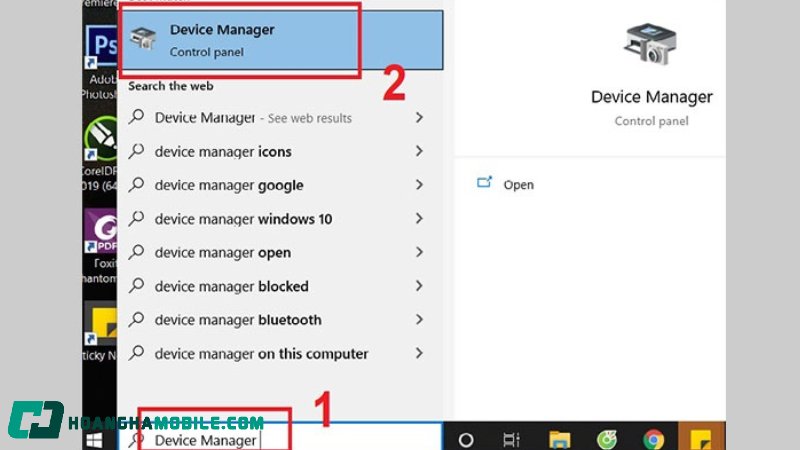This screenshot has width=800, height=450.
Task: Click search icon beside 'device manager icons'
Action: point(136,151)
